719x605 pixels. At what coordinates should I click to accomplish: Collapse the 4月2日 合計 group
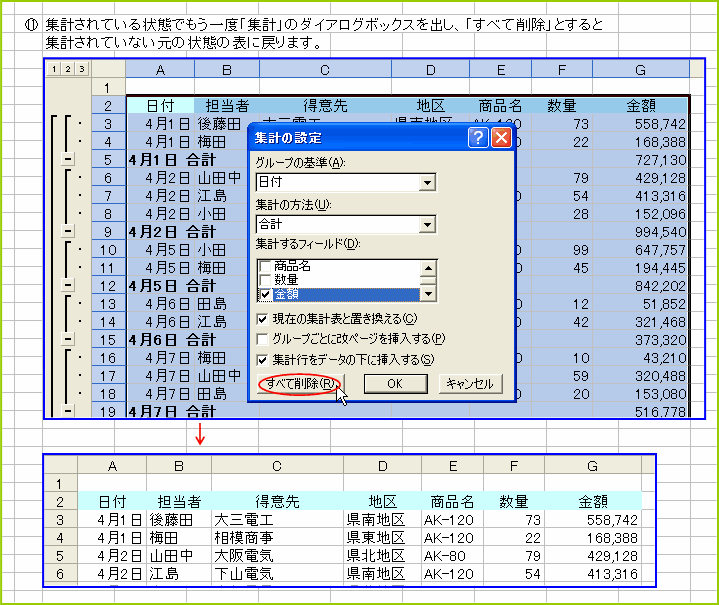[68, 231]
